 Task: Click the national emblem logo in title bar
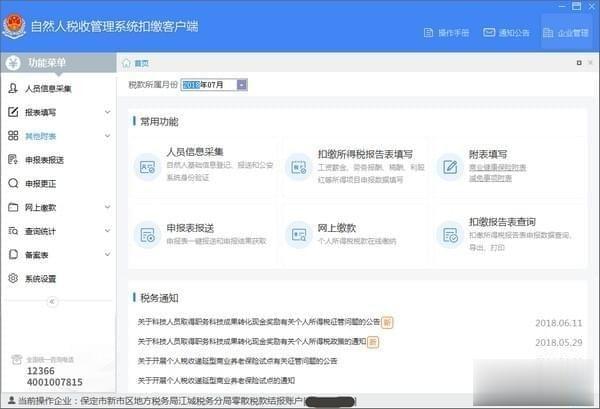[x=14, y=26]
